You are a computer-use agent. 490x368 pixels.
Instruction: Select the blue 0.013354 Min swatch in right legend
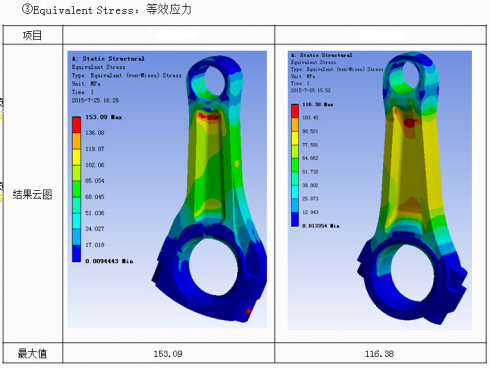tap(295, 219)
